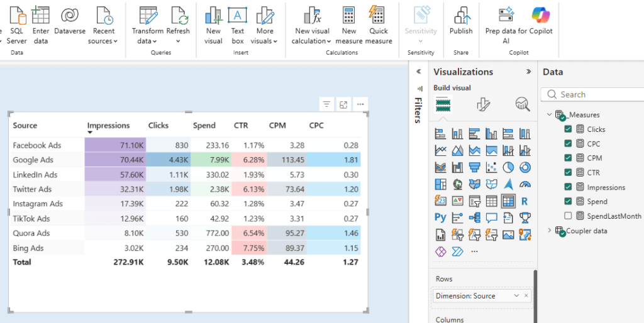Choose the Clustered column chart visual

[492, 134]
